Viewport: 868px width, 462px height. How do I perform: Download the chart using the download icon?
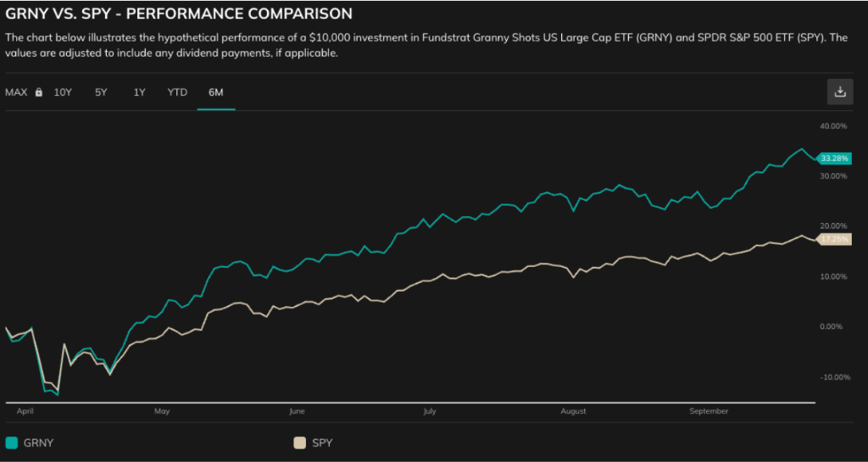pos(840,92)
